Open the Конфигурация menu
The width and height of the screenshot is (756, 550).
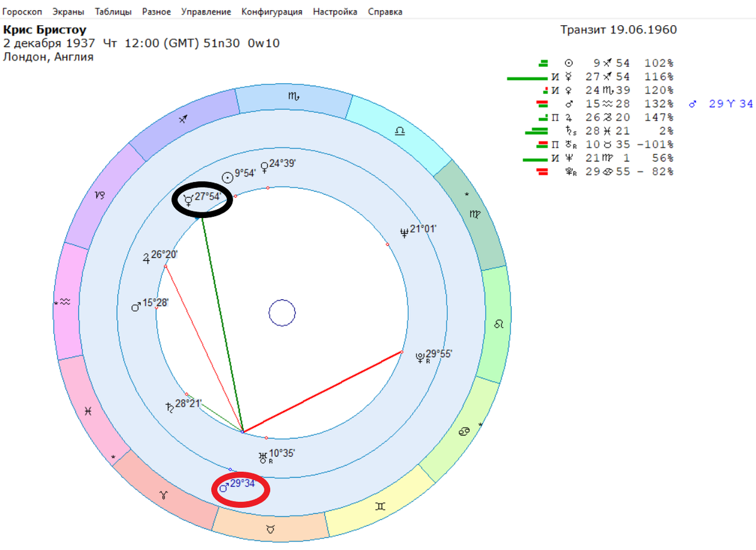(x=272, y=12)
